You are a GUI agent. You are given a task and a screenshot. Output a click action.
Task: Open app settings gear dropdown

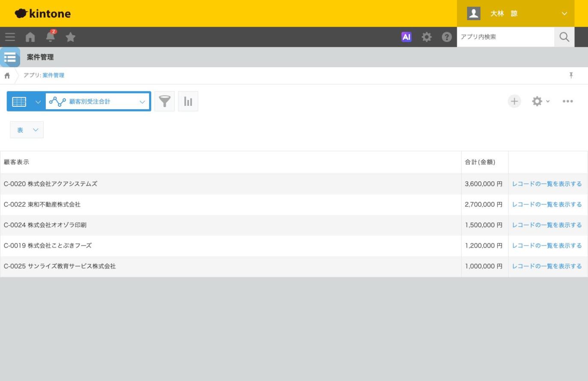(x=540, y=101)
